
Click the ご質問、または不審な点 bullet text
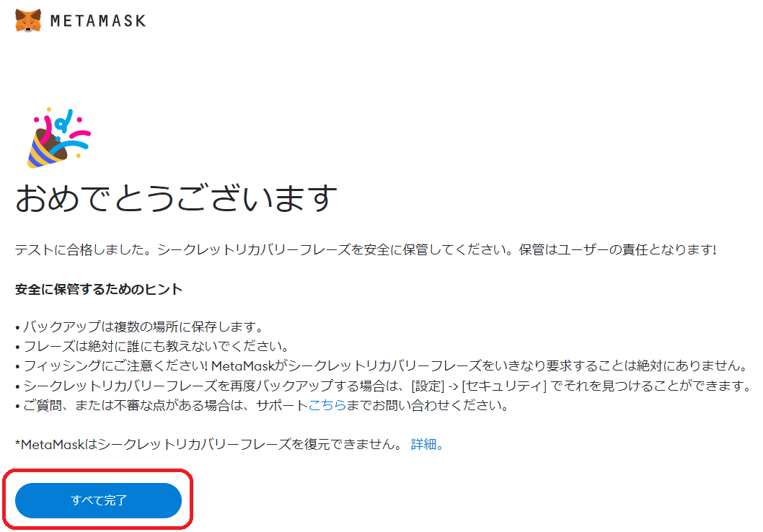(x=262, y=405)
